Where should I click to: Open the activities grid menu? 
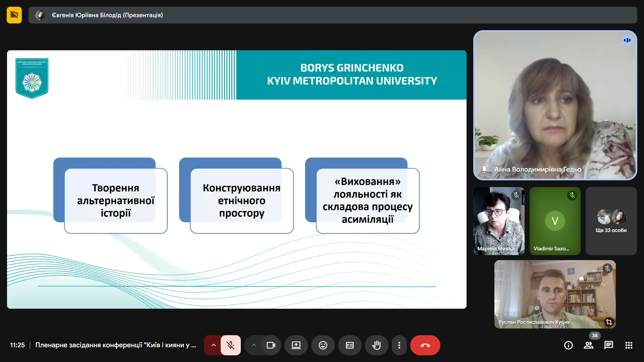coord(629,345)
